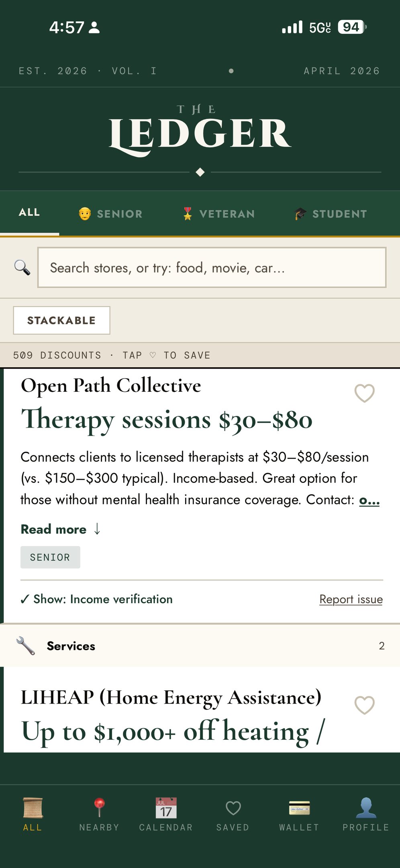The image size is (400, 868).
Task: Open the Nearby pin icon
Action: tap(99, 807)
